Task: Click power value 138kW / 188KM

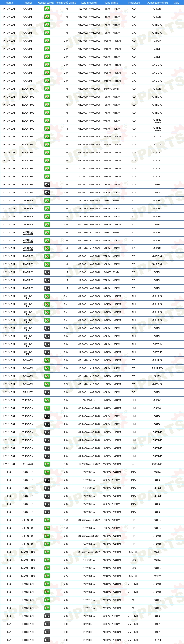Action: 112,464
